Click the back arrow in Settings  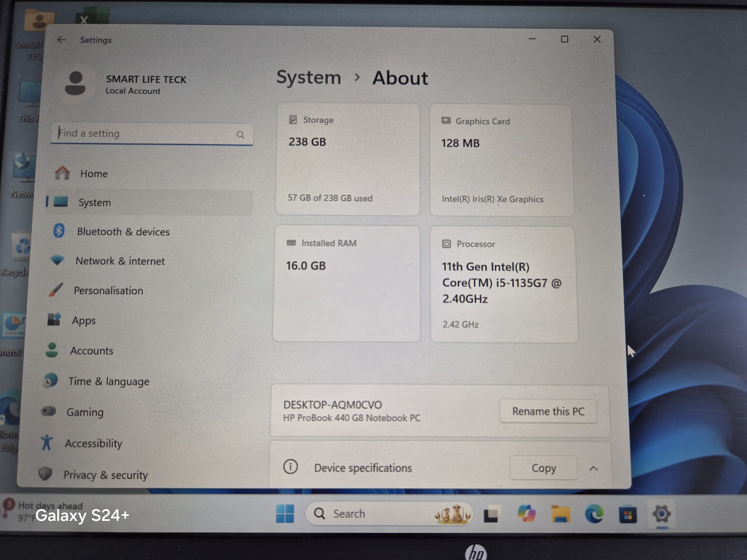coord(62,40)
